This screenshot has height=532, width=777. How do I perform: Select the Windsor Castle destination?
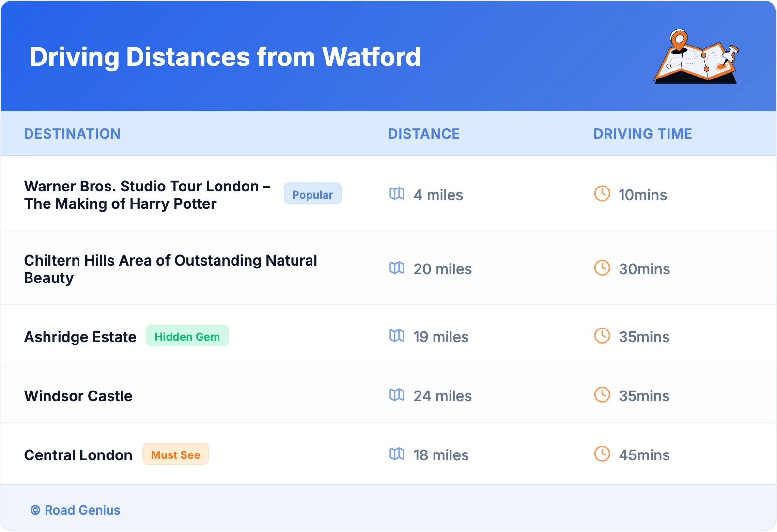[x=78, y=396]
